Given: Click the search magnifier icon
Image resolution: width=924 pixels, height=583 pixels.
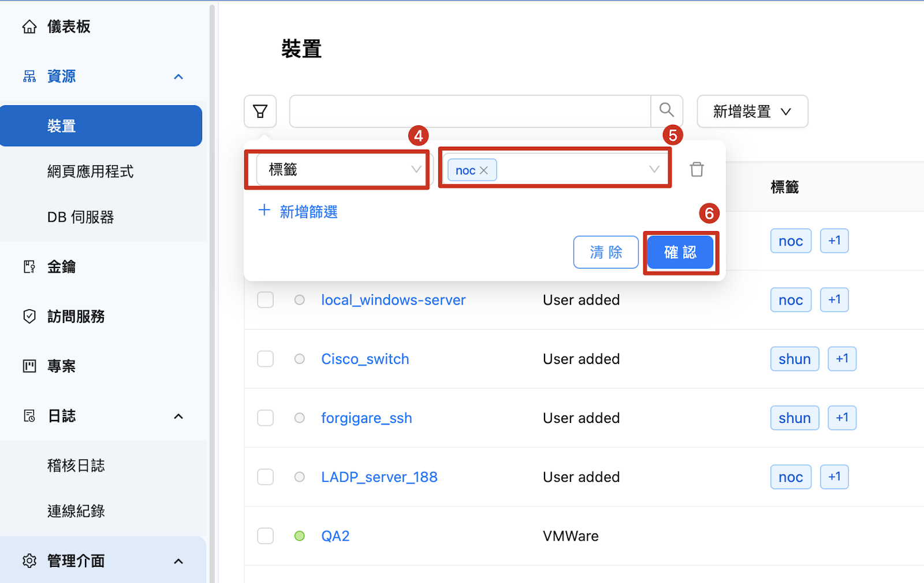Looking at the screenshot, I should tap(666, 110).
